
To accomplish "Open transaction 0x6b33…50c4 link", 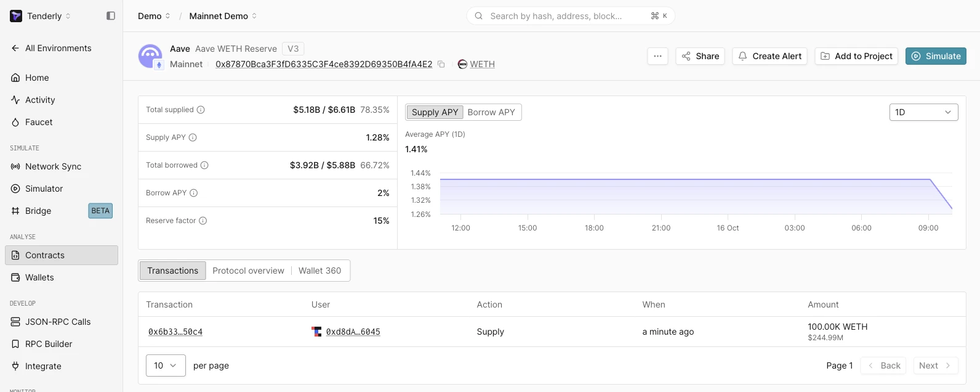I will tap(175, 332).
